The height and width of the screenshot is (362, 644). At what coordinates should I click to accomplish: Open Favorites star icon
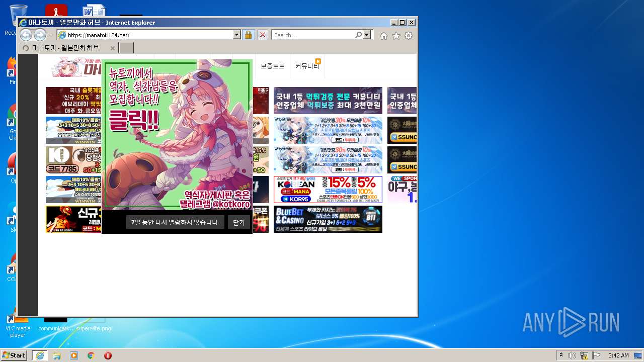point(396,36)
